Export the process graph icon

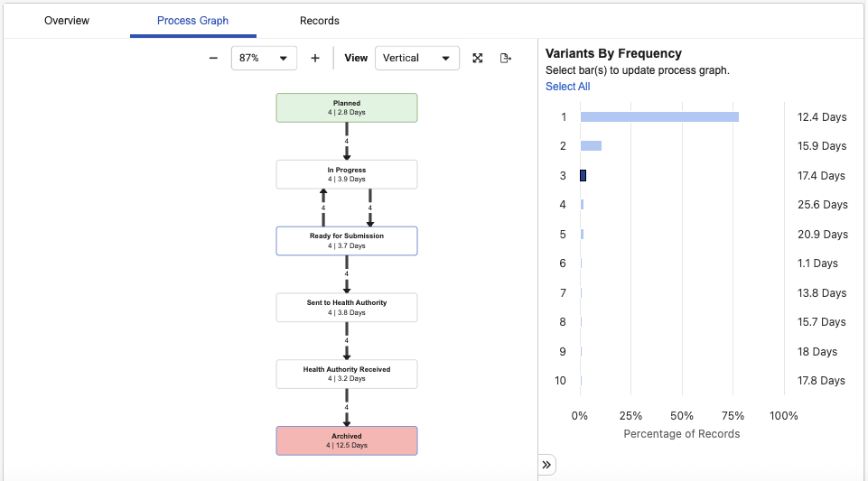point(506,58)
